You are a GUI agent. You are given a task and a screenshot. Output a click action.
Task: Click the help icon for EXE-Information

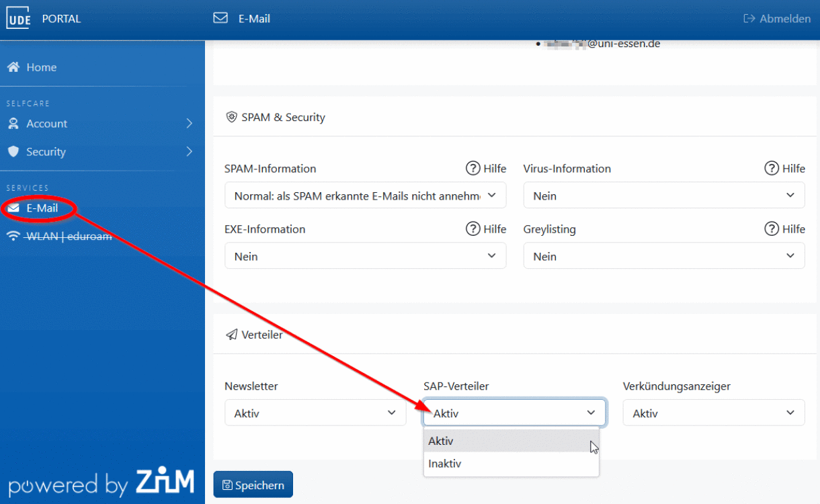[x=473, y=229]
